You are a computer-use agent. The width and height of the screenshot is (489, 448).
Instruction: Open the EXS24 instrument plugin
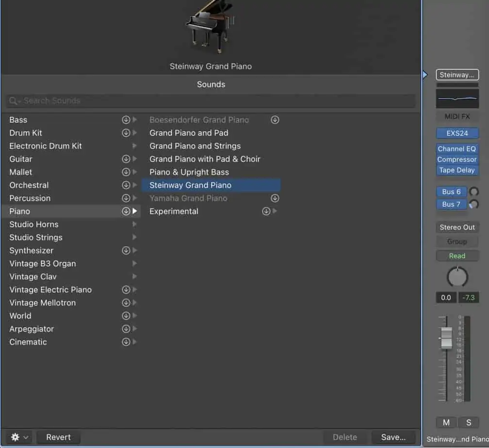tap(457, 133)
